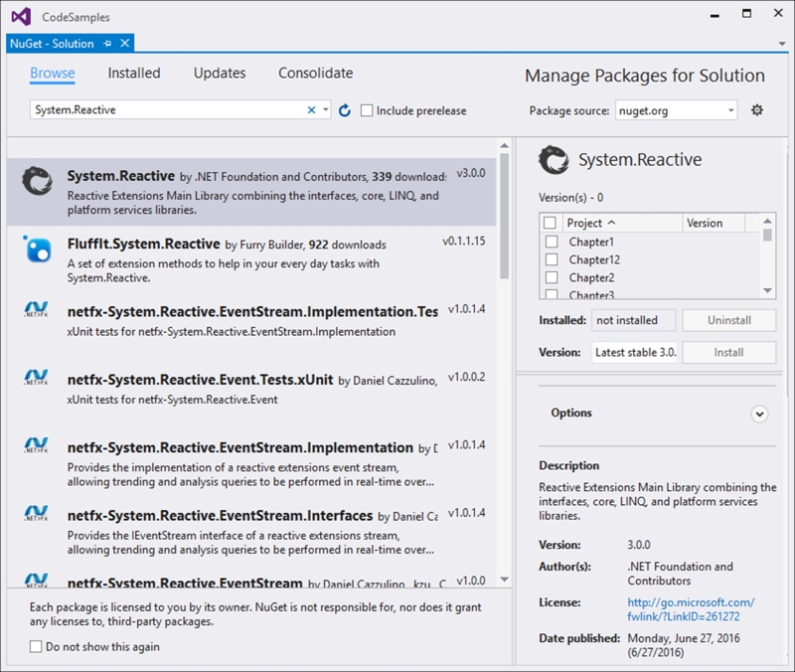
Task: Click the package results scrollbar thumb
Action: click(x=504, y=216)
